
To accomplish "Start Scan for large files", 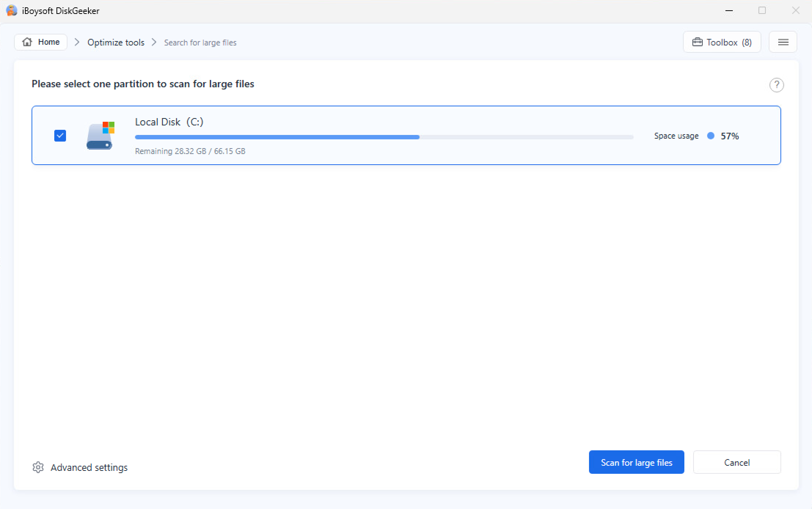I will click(x=636, y=462).
